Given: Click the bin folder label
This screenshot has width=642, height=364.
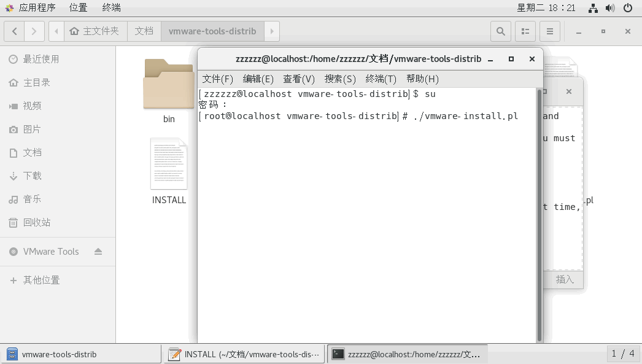Looking at the screenshot, I should pyautogui.click(x=169, y=119).
